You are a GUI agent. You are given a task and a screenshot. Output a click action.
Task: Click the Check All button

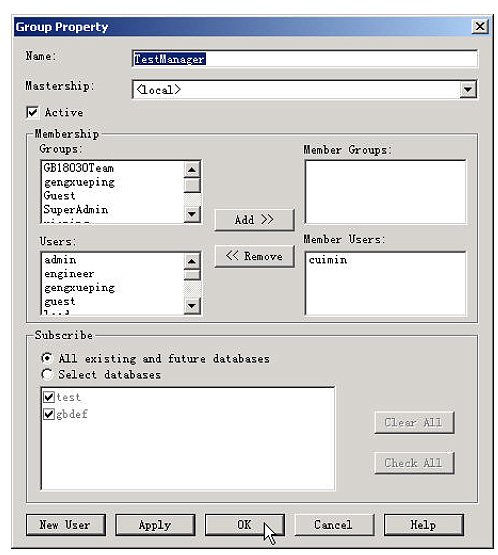[x=414, y=463]
